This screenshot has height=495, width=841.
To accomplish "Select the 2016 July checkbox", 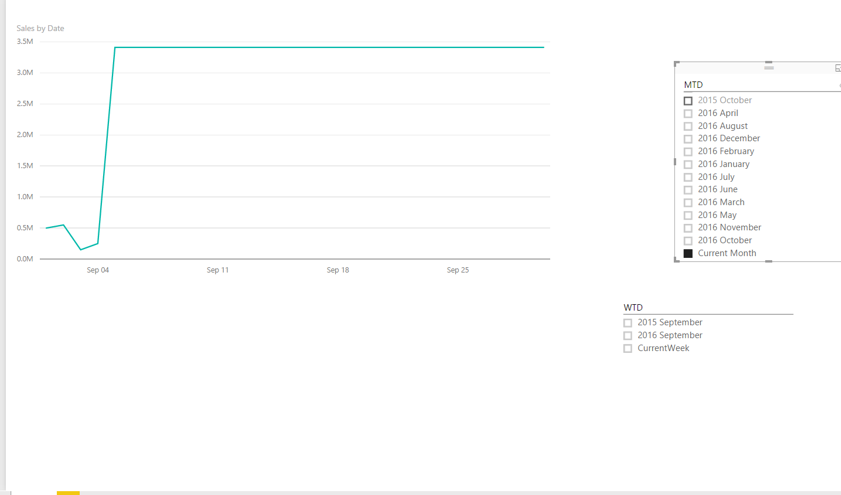I will pyautogui.click(x=688, y=178).
